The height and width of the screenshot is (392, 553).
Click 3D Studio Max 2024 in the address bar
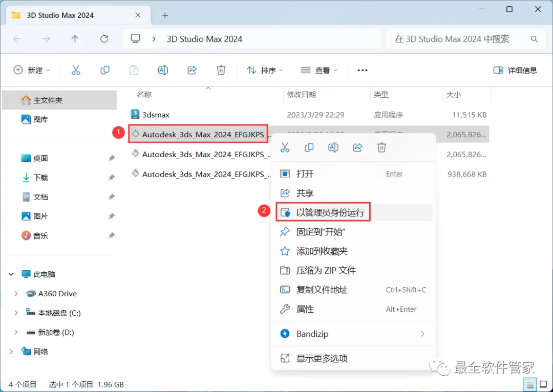204,39
